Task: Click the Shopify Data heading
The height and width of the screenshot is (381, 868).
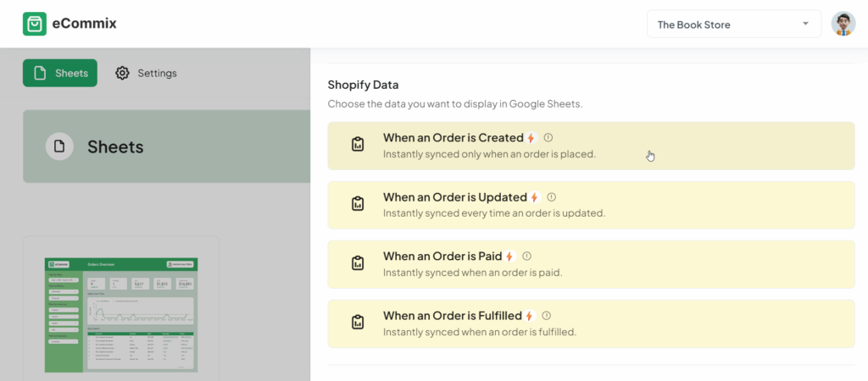Action: (363, 85)
